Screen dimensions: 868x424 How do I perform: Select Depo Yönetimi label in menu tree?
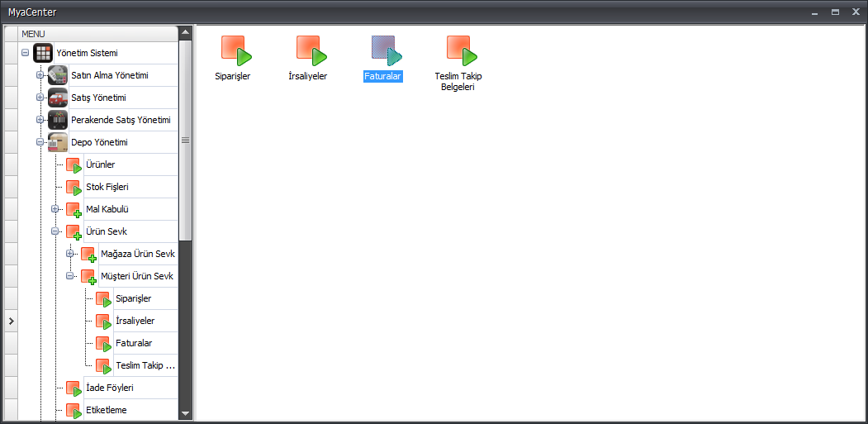(x=100, y=142)
